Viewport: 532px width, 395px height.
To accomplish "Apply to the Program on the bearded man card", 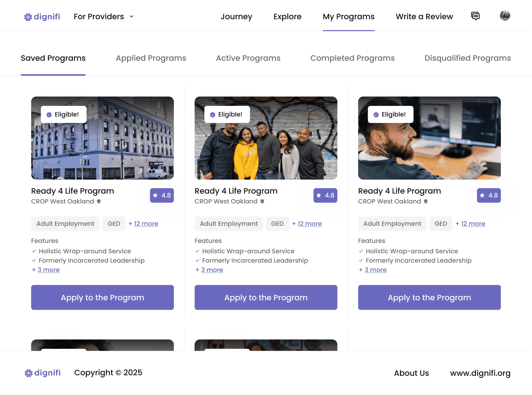I will point(429,297).
